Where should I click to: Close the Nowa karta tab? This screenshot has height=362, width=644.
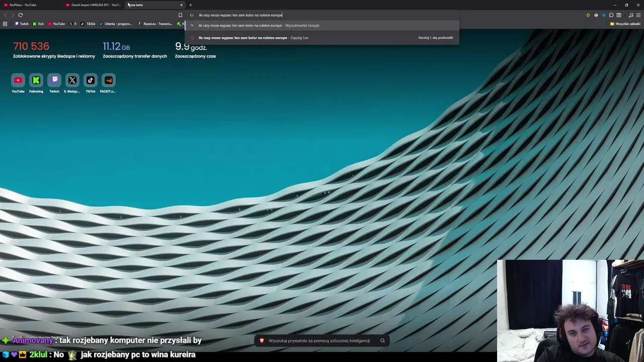click(x=181, y=5)
